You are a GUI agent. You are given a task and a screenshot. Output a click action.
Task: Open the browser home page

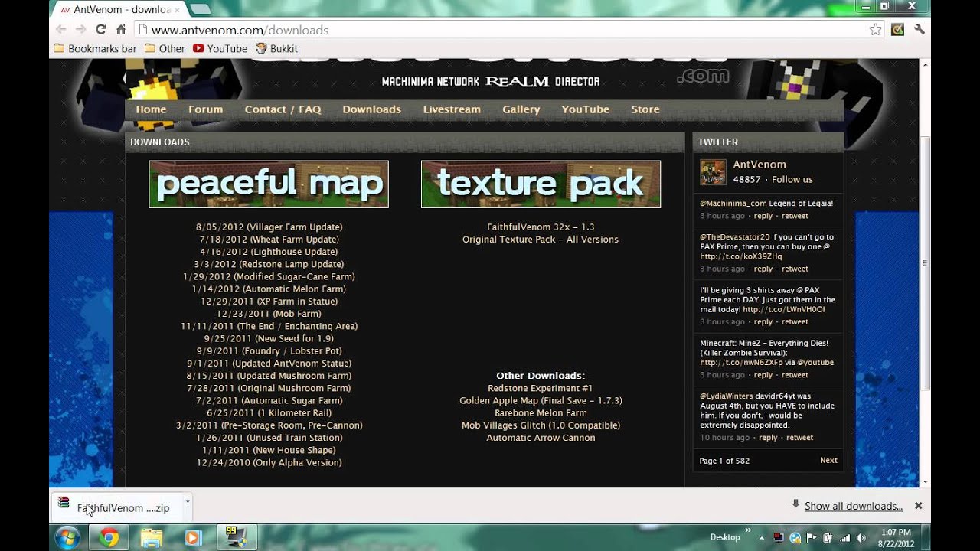[x=120, y=30]
